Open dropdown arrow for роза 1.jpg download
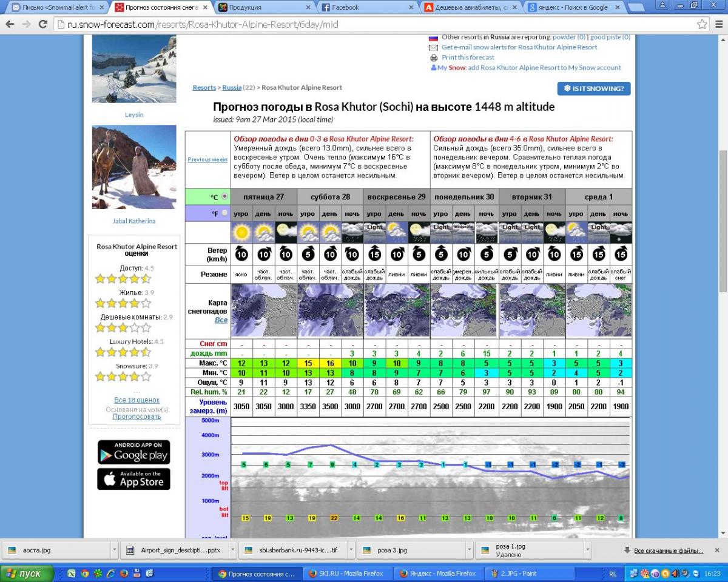 [587, 550]
